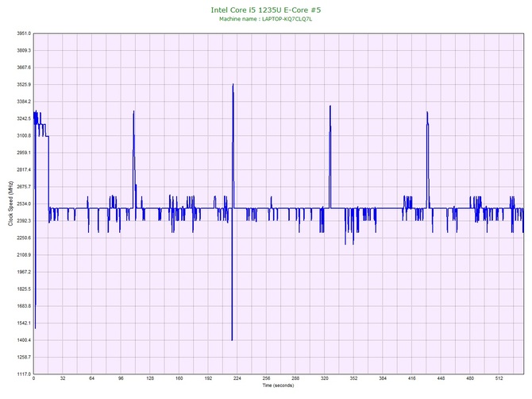Click the 2675.7 y-axis value
The image size is (532, 399).
(24, 187)
